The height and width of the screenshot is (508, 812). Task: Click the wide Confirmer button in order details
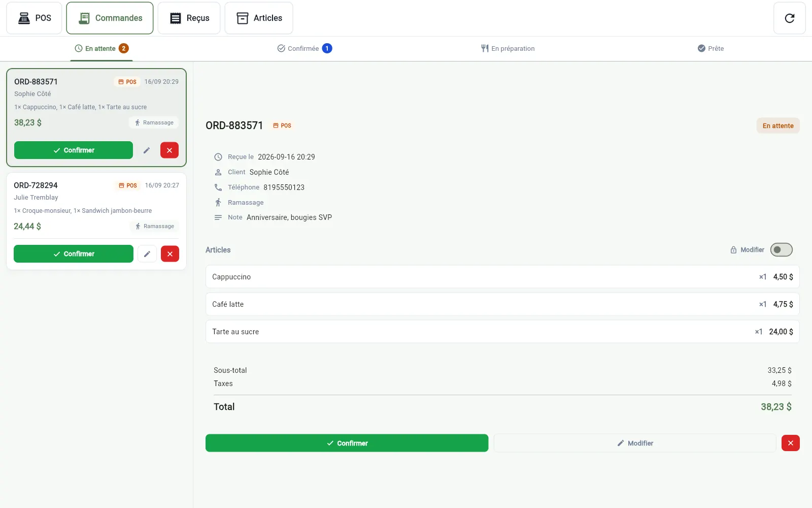(x=347, y=443)
